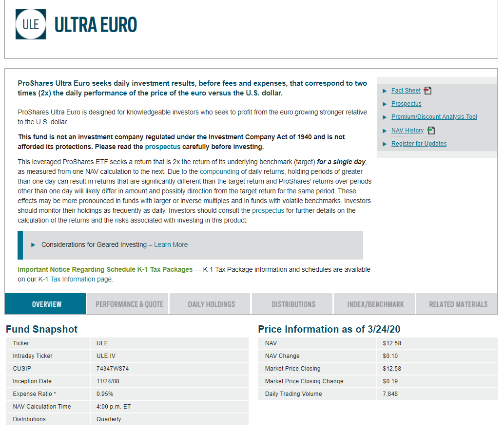504x431 pixels.
Task: Click Intraday Ticker value ULE.IV
Action: (106, 356)
